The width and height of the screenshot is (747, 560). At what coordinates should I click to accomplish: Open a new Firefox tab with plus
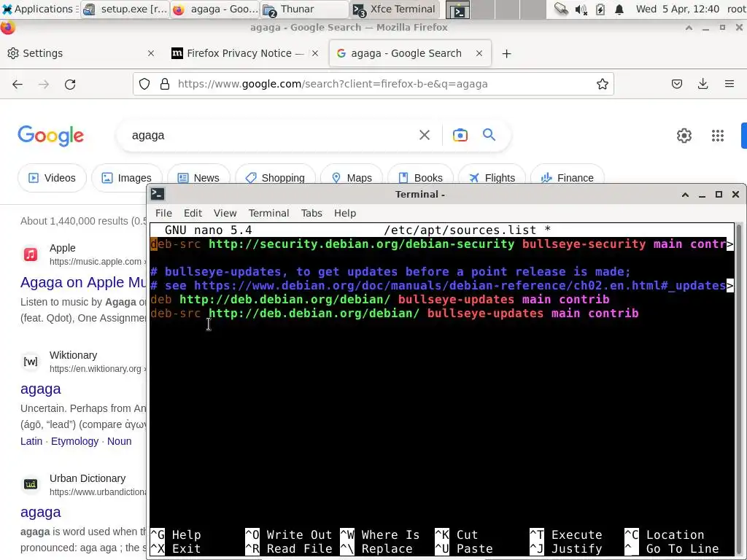click(x=506, y=54)
